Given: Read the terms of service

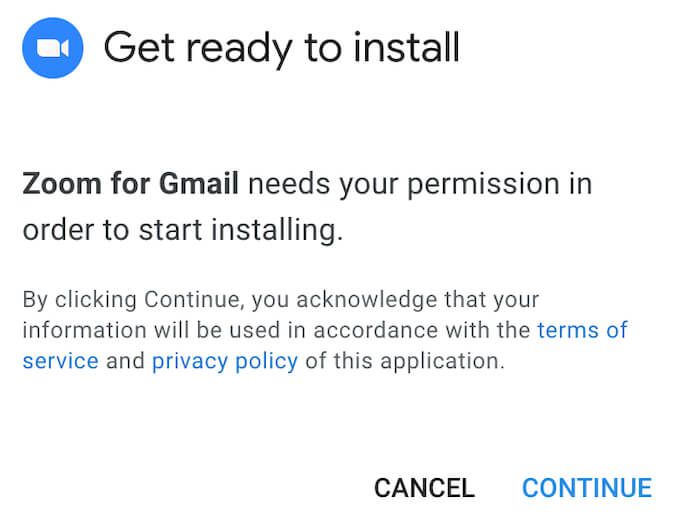Looking at the screenshot, I should [582, 330].
